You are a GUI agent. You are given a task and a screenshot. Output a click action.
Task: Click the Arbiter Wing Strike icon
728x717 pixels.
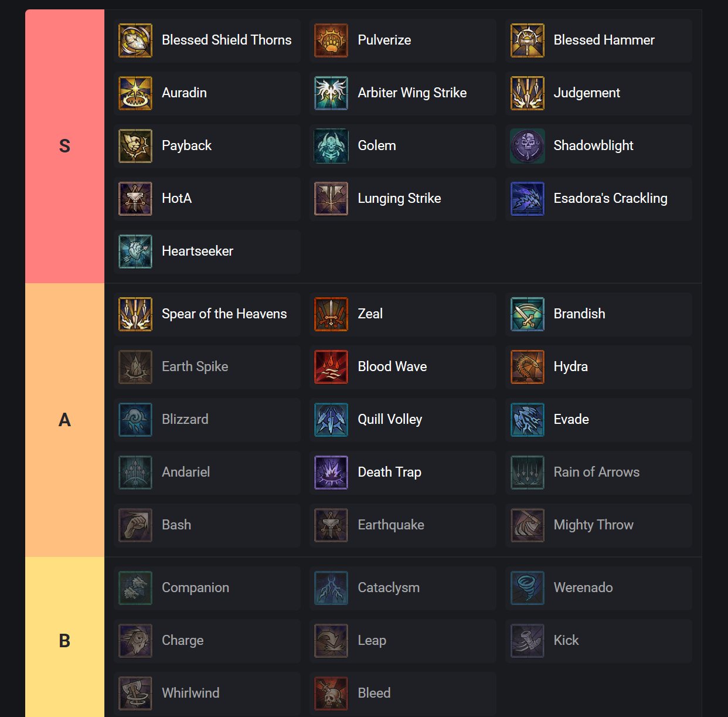331,93
